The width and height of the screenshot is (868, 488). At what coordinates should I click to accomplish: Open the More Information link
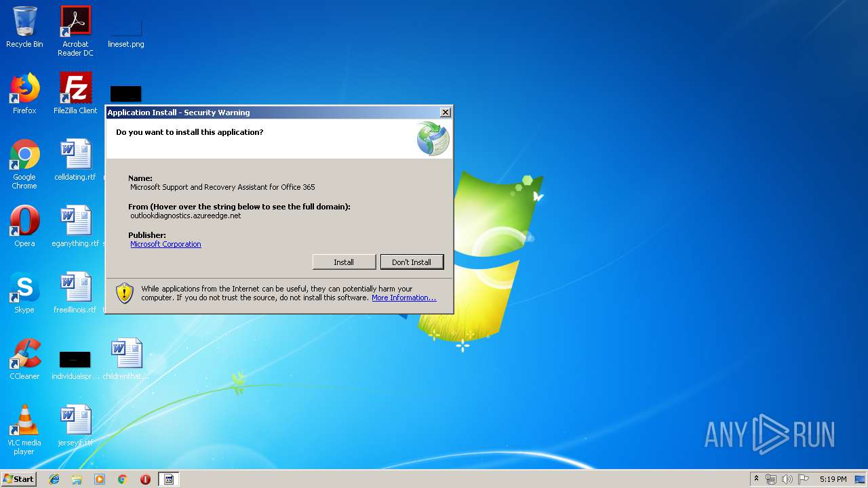point(403,298)
